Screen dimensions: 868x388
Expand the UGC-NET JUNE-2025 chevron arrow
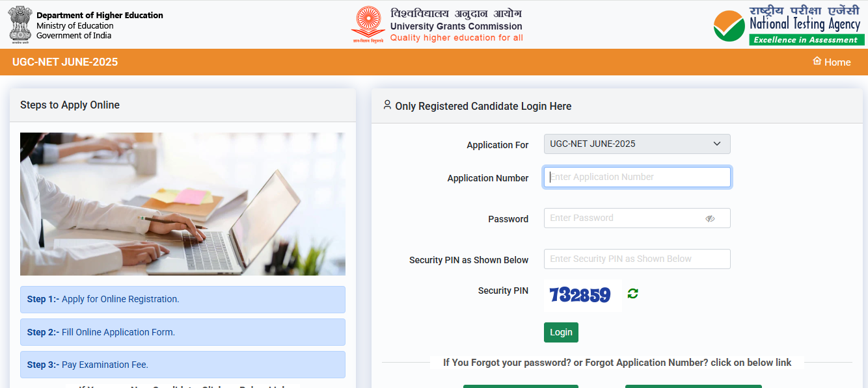pos(717,144)
